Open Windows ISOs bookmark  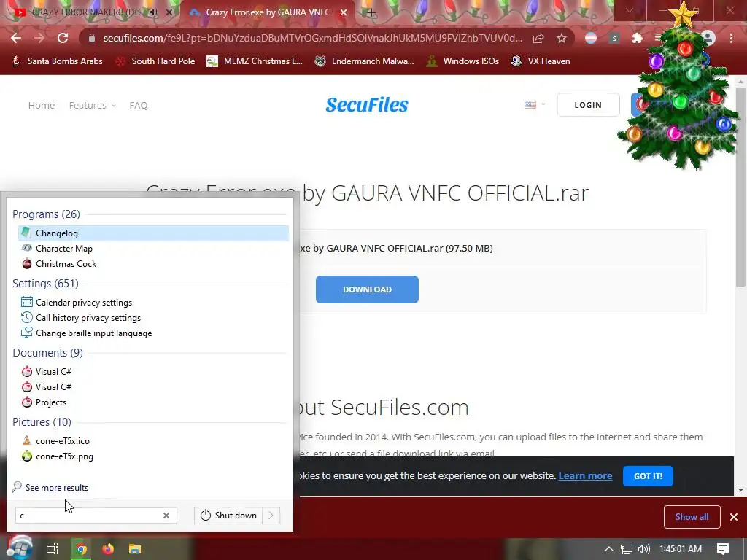point(462,61)
